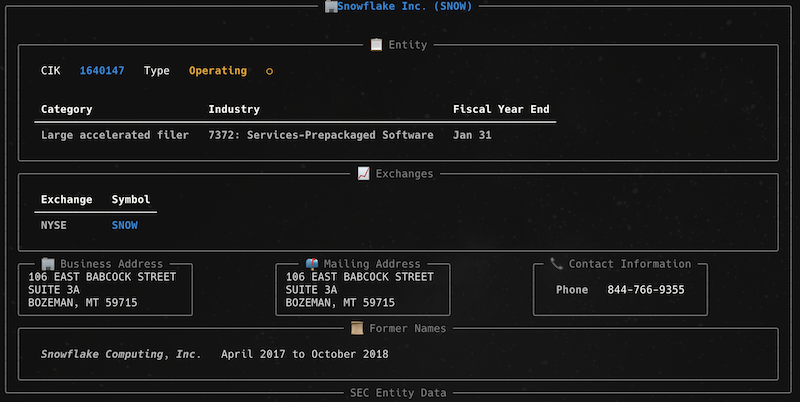The width and height of the screenshot is (800, 402).
Task: Click the Exchanges section title
Action: click(x=405, y=174)
